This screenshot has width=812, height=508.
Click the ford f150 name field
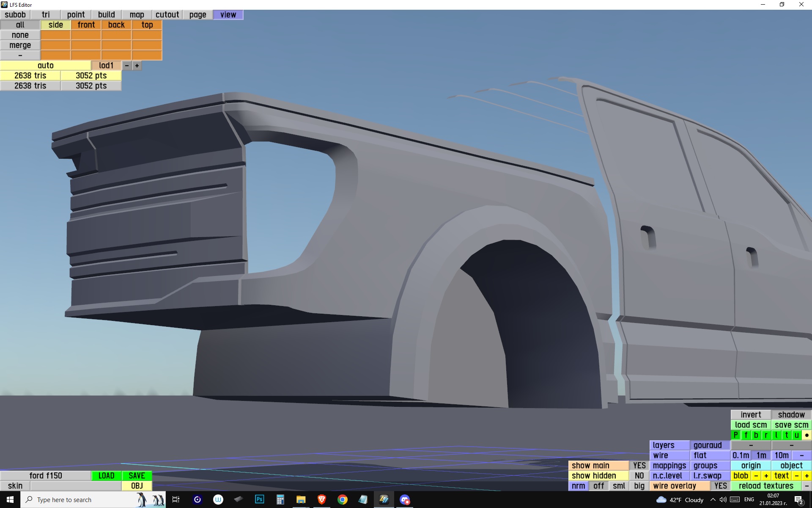pyautogui.click(x=46, y=475)
